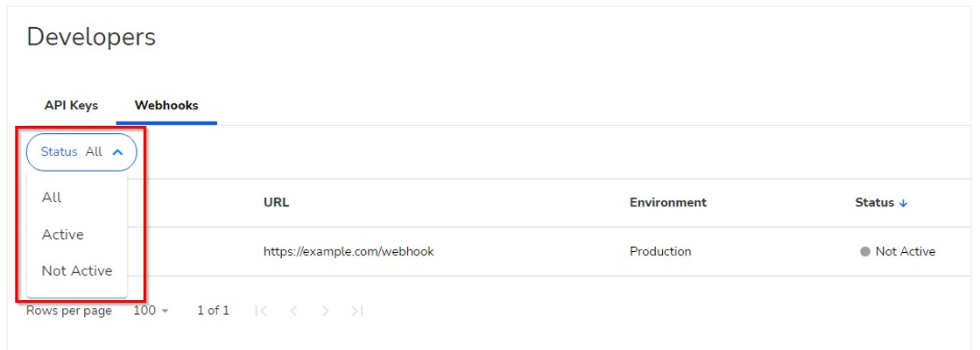Pick 'Not Active' from the status list

point(77,271)
